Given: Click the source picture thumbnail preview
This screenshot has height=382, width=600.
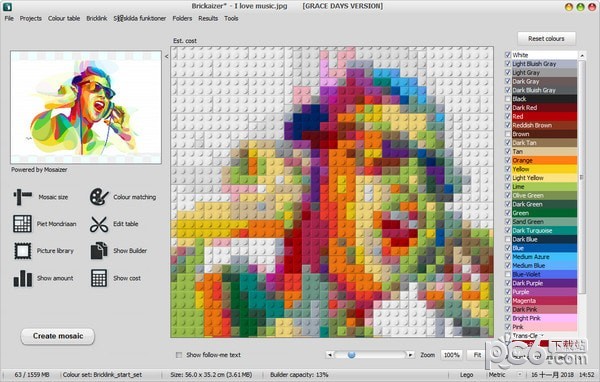Looking at the screenshot, I should pos(86,107).
